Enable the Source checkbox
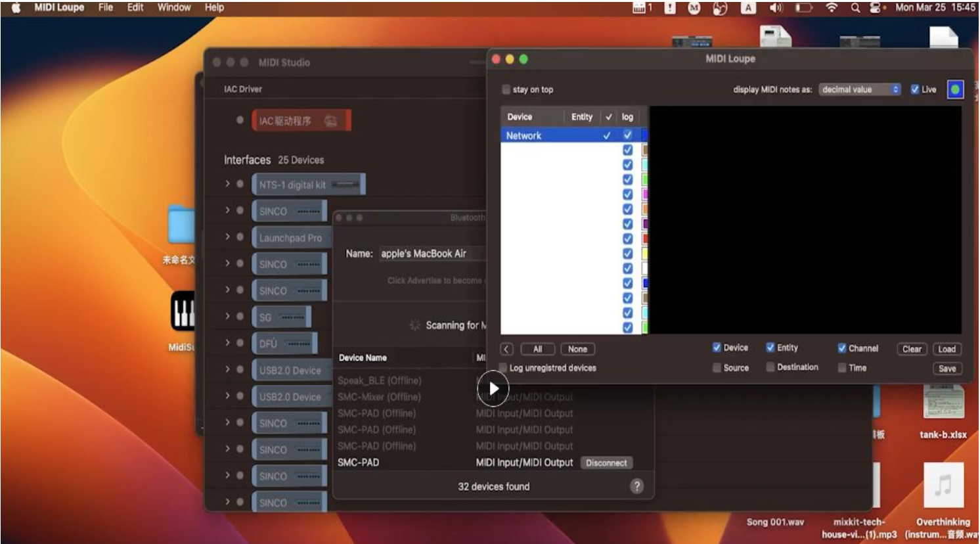 click(717, 368)
